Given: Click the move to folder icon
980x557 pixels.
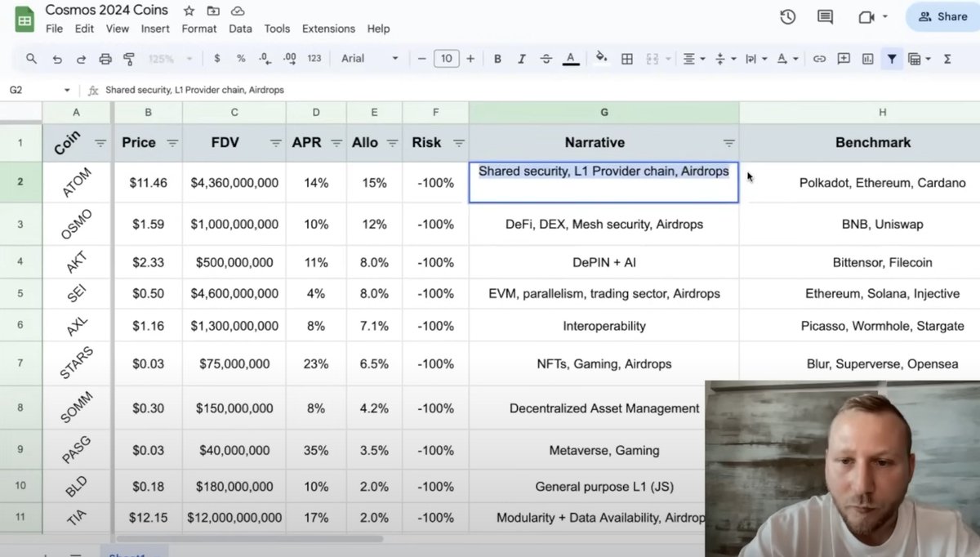Looking at the screenshot, I should click(213, 11).
